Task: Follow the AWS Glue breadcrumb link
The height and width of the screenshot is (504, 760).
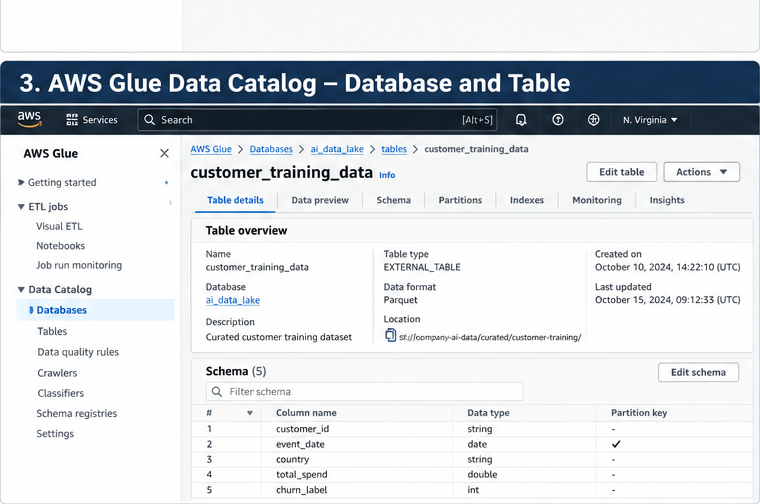Action: click(x=211, y=149)
